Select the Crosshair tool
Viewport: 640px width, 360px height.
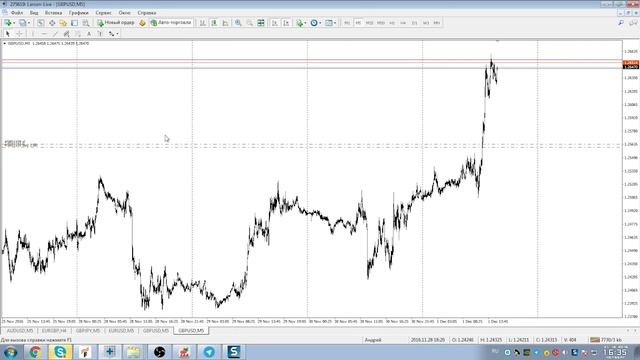pos(19,34)
